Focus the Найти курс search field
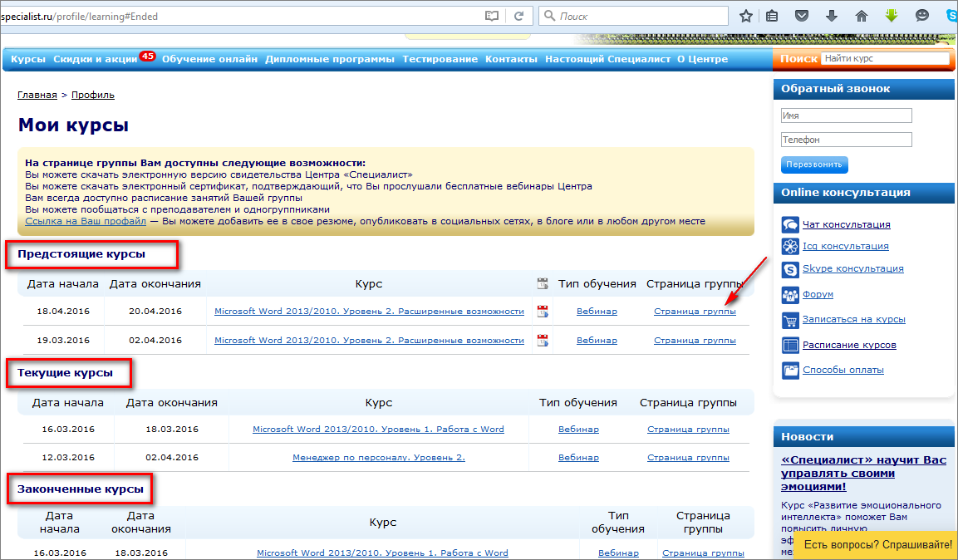The width and height of the screenshot is (958, 560). (885, 59)
